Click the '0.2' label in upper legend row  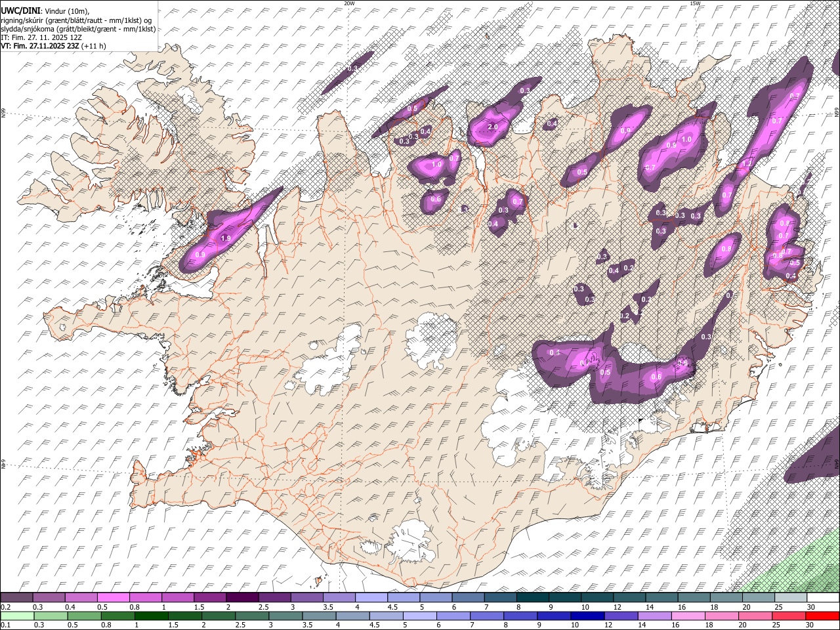[x=5, y=607]
